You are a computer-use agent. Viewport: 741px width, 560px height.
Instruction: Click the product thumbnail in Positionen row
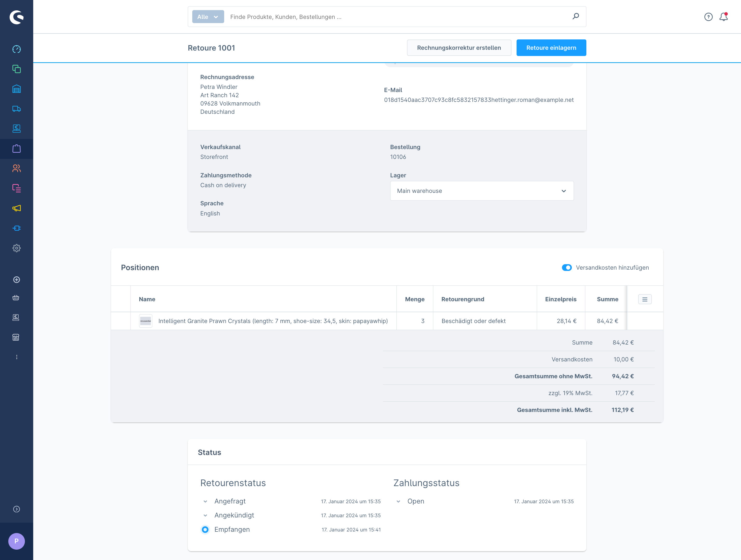coord(145,321)
